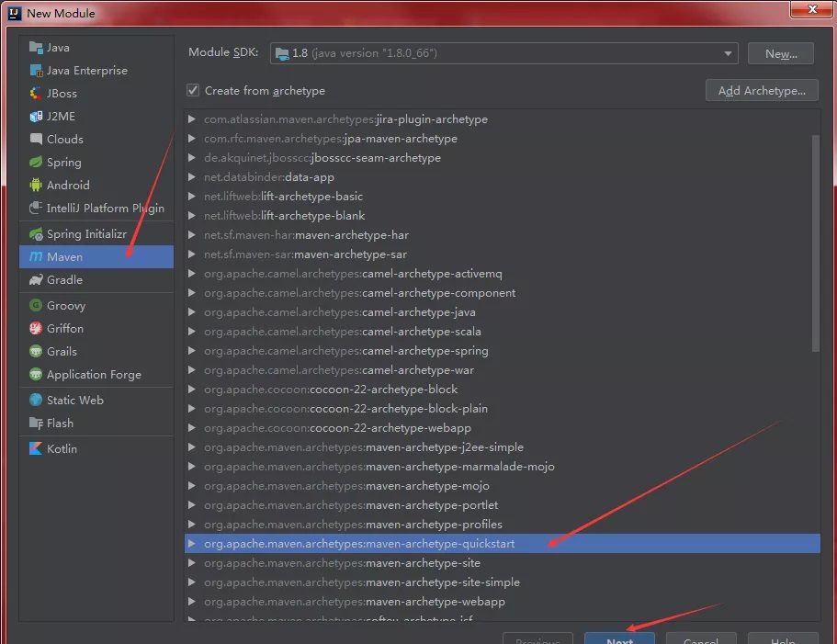837x644 pixels.
Task: Click the Maven module type icon
Action: click(36, 256)
